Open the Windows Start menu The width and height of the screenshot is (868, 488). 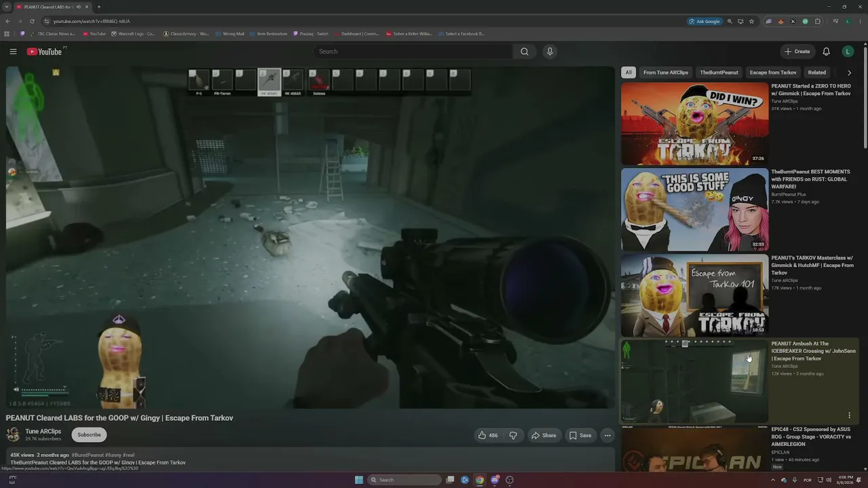tap(359, 480)
